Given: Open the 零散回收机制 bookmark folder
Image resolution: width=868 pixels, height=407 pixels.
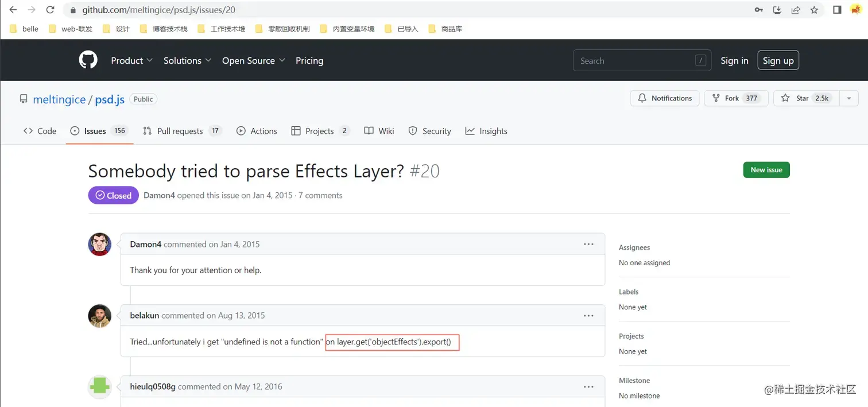Looking at the screenshot, I should pyautogui.click(x=282, y=29).
